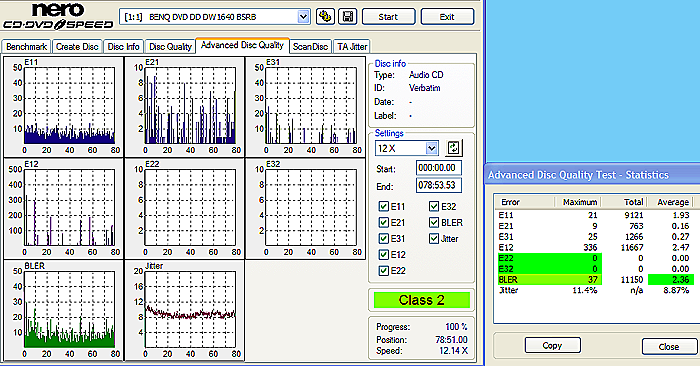Toggle the BLER checkbox
Viewport: 700px width, 366px height.
point(433,222)
